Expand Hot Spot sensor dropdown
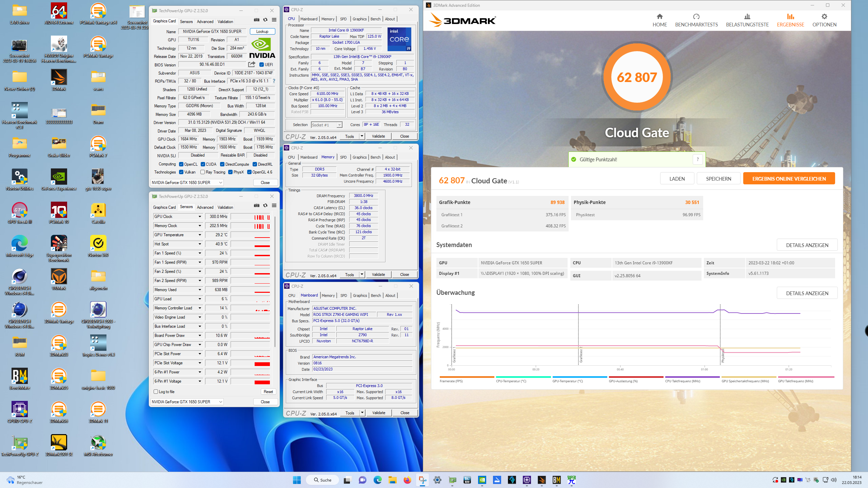 pos(200,244)
